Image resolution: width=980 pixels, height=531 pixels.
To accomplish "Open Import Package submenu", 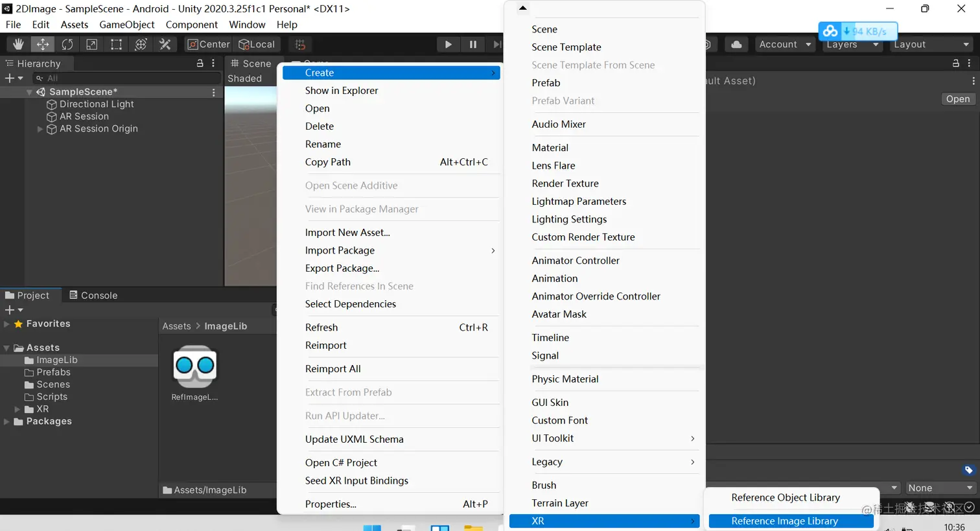I will [x=391, y=250].
